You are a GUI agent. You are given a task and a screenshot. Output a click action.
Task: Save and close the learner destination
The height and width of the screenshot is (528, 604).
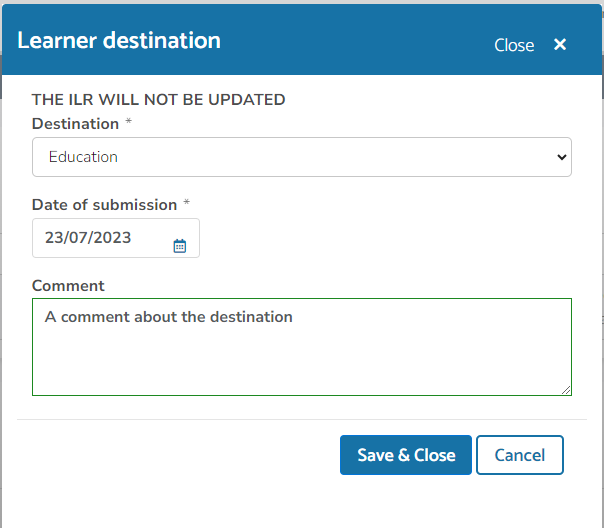[406, 455]
